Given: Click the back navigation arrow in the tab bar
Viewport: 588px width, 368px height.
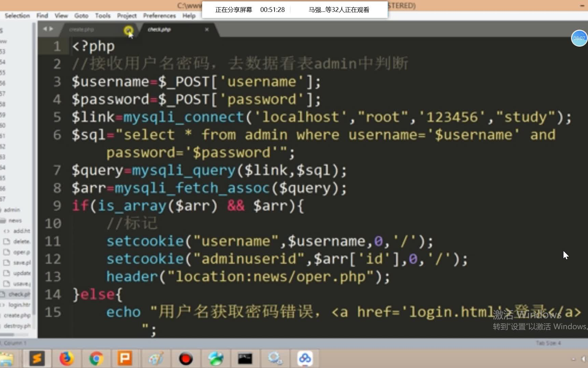Looking at the screenshot, I should click(45, 29).
